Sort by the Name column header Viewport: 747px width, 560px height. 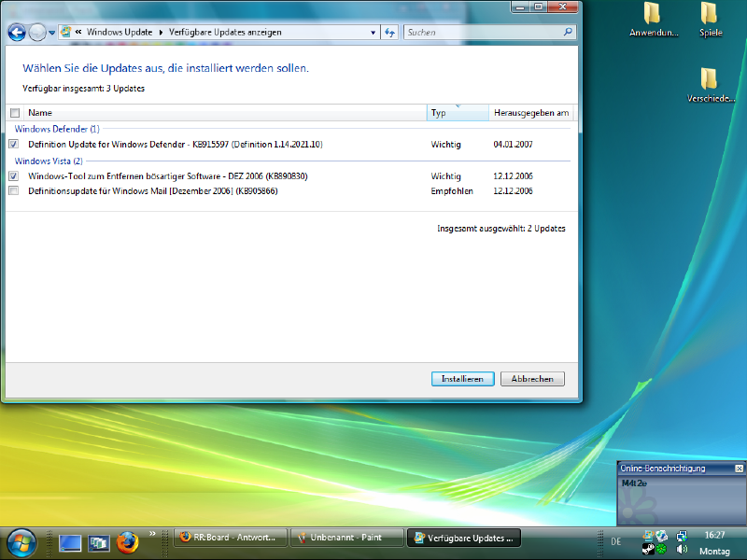click(224, 113)
